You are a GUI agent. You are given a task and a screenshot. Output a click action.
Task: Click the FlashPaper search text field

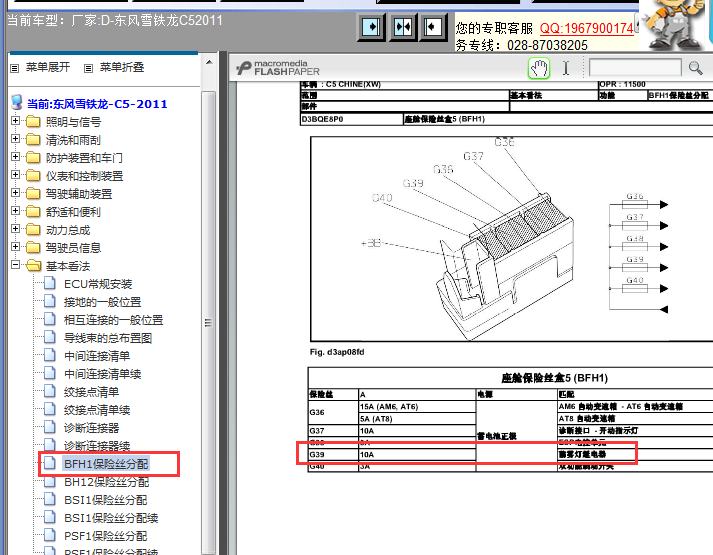click(x=635, y=68)
